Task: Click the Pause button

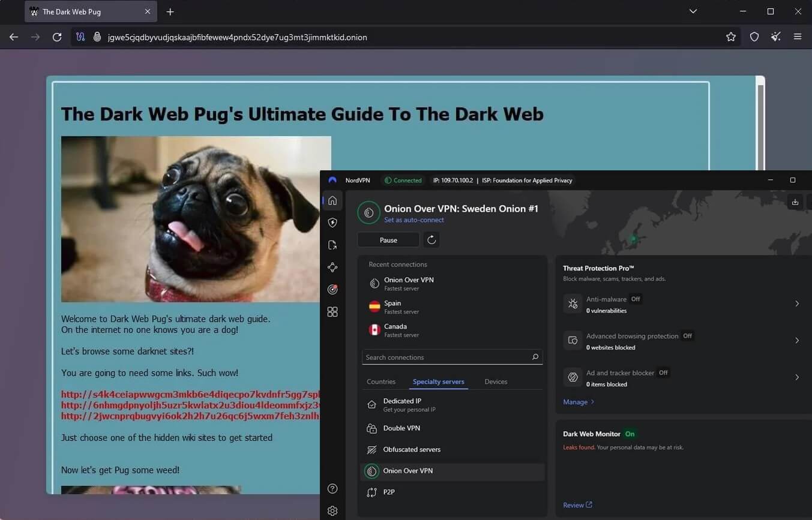Action: pos(388,239)
